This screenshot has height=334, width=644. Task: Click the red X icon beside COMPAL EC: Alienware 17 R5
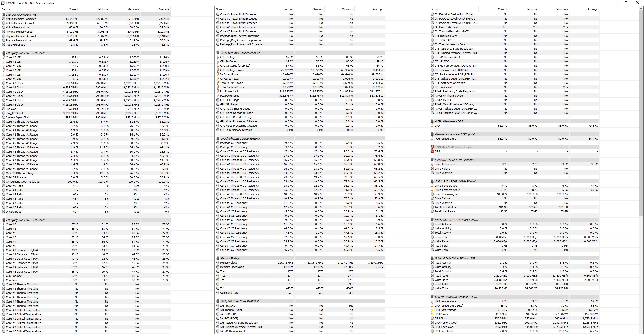(432, 147)
